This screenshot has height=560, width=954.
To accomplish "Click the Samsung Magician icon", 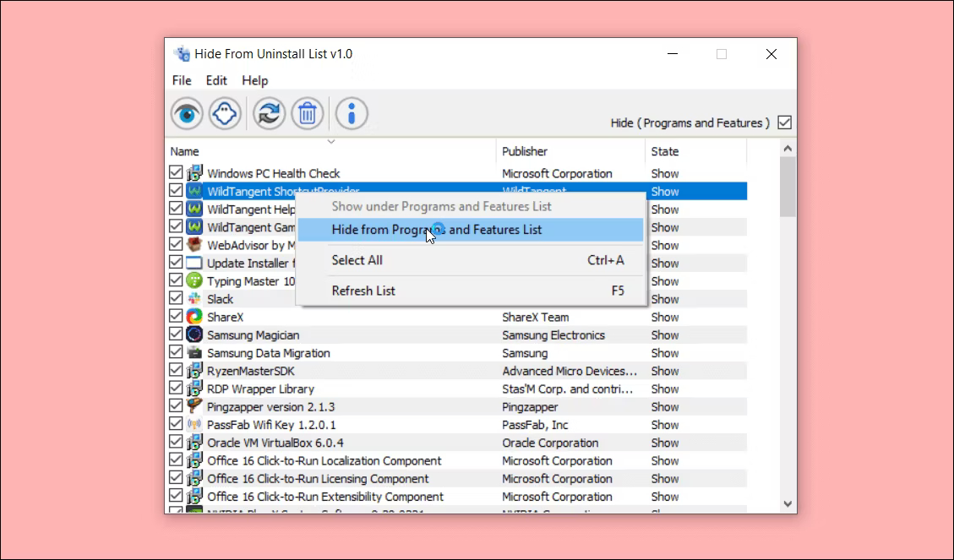I will (194, 334).
